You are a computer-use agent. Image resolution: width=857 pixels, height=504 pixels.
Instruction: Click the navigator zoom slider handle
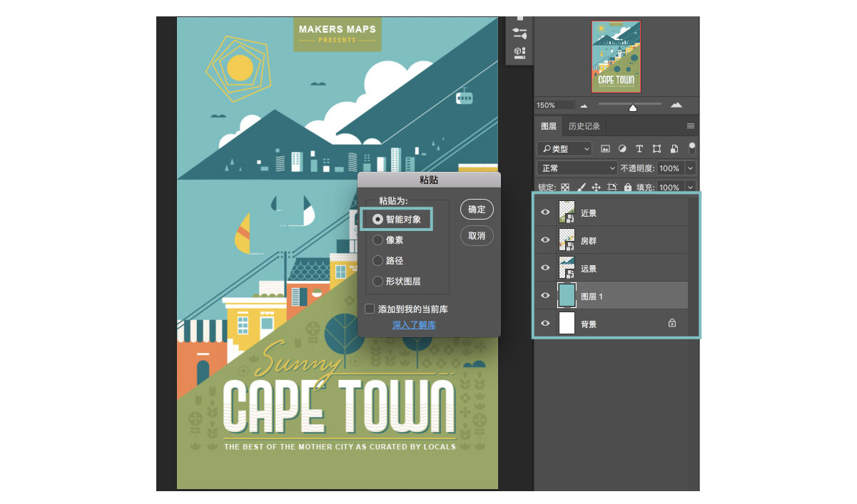(x=632, y=108)
